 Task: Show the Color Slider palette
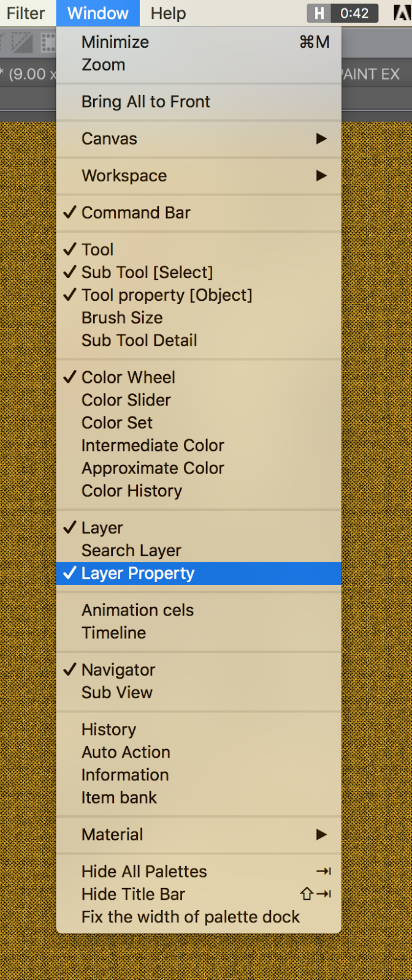(x=126, y=400)
